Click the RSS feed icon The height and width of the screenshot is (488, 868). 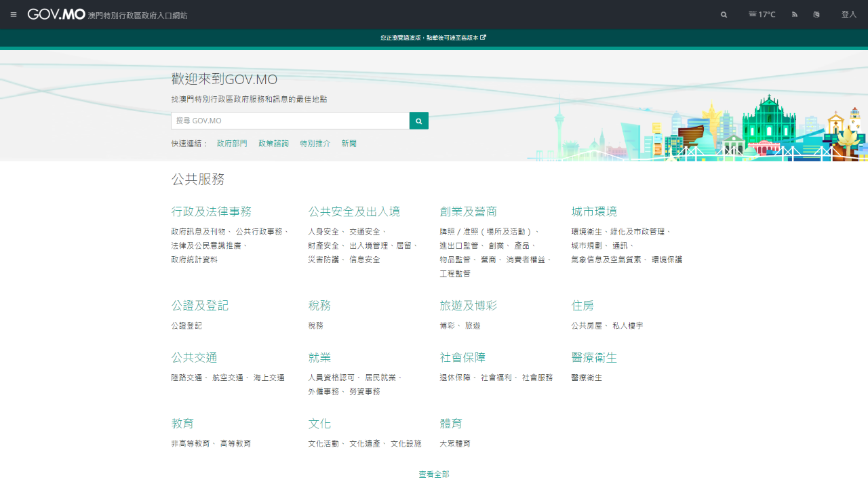pyautogui.click(x=795, y=14)
